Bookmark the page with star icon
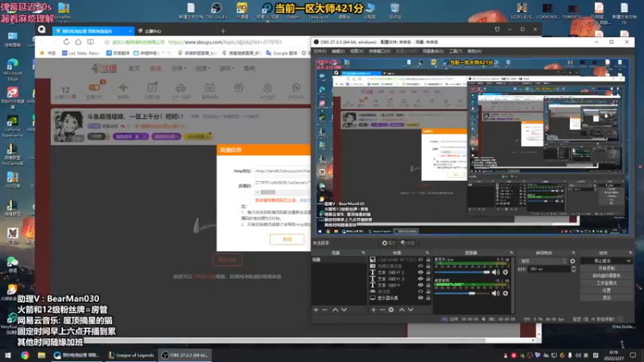This screenshot has width=644, height=362. (x=107, y=42)
